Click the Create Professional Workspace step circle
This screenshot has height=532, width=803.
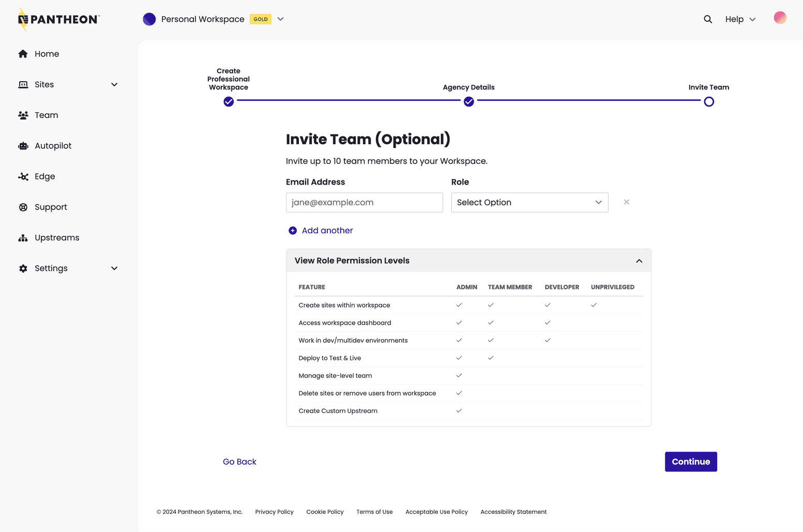pos(228,102)
